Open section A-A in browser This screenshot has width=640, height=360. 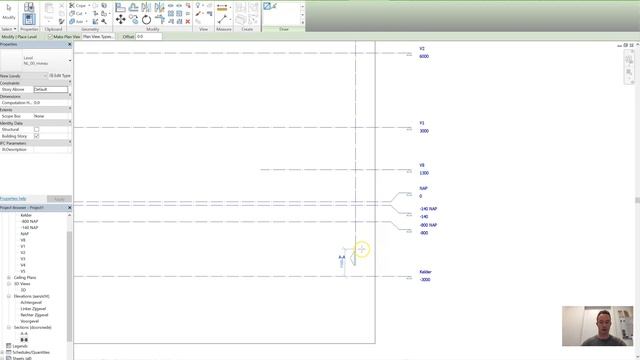(24, 333)
